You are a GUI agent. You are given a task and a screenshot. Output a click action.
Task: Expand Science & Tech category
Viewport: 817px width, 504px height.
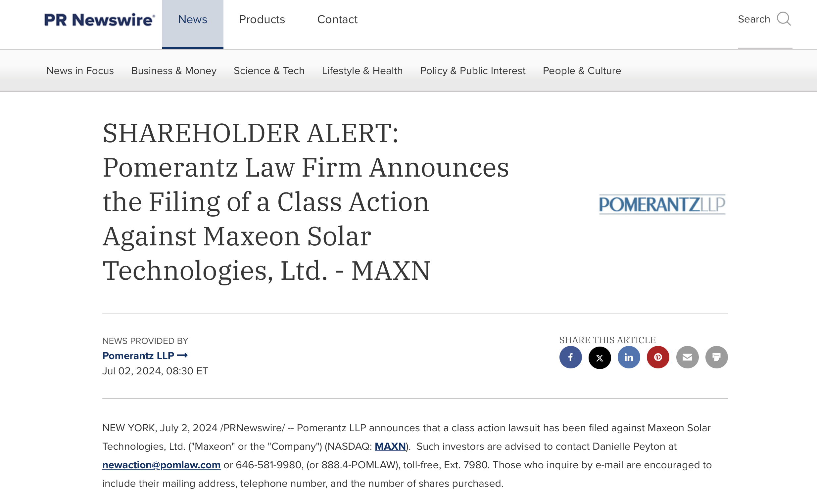click(x=269, y=71)
